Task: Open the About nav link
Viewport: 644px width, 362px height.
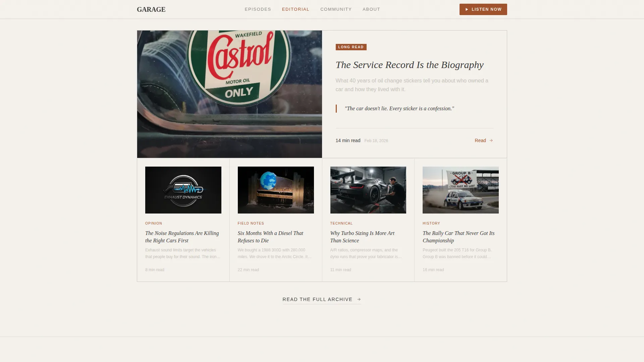Action: coord(371,9)
